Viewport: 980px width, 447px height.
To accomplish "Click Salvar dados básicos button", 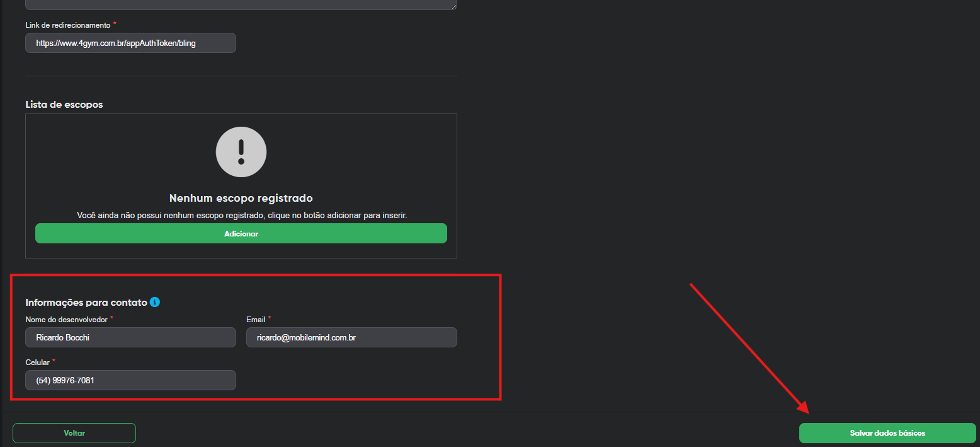I will [x=887, y=433].
